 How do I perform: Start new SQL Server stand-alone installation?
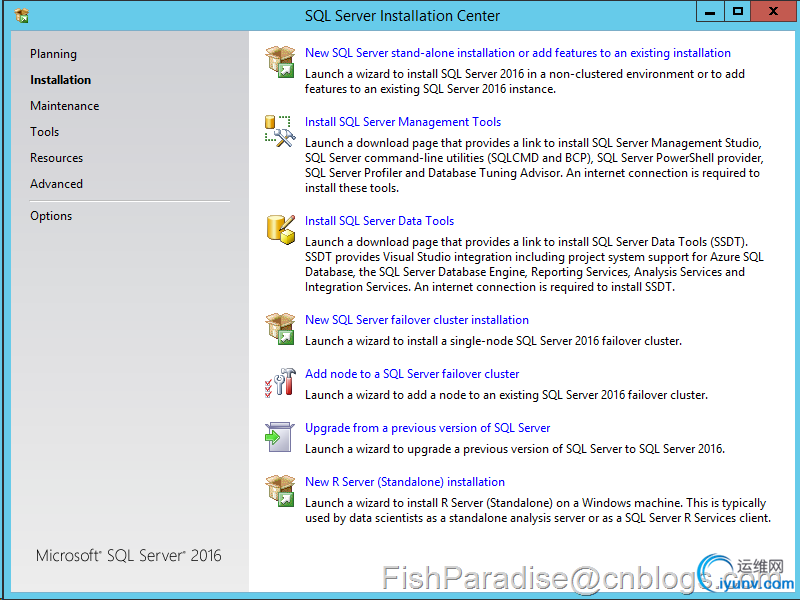coord(518,53)
